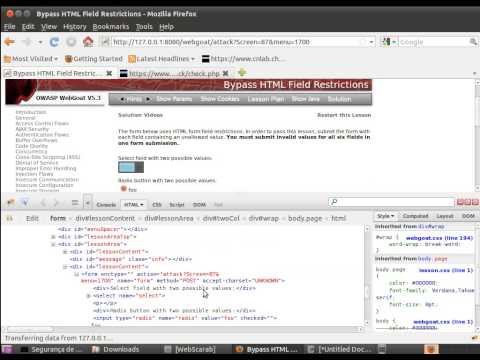
Task: Open the Help menu
Action: tap(166, 27)
